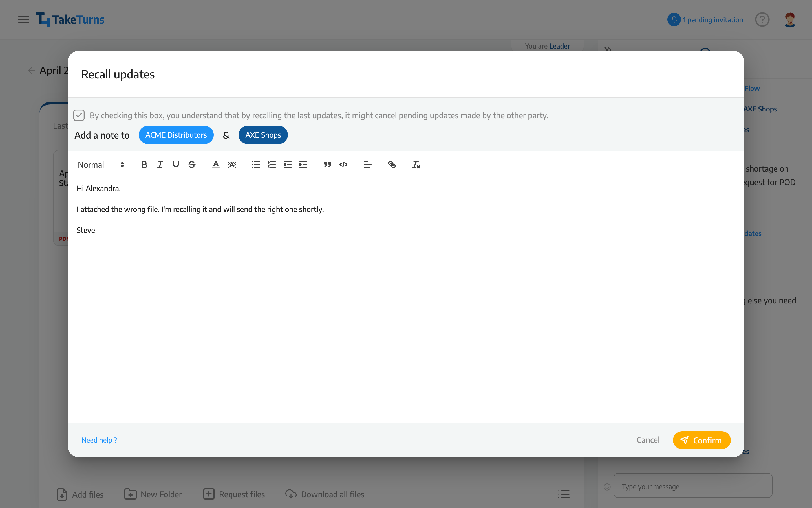Click the Leader role label
Screen dimensions: 812x508
click(559, 46)
